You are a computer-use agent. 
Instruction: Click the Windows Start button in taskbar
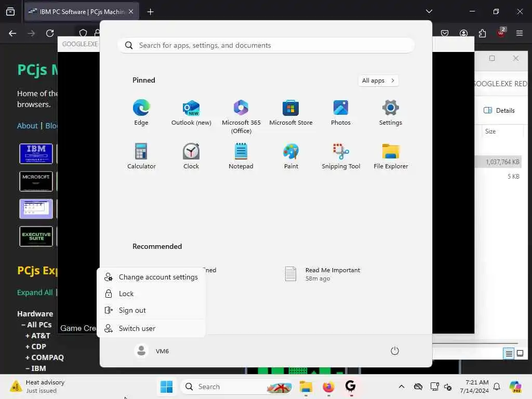click(x=166, y=387)
